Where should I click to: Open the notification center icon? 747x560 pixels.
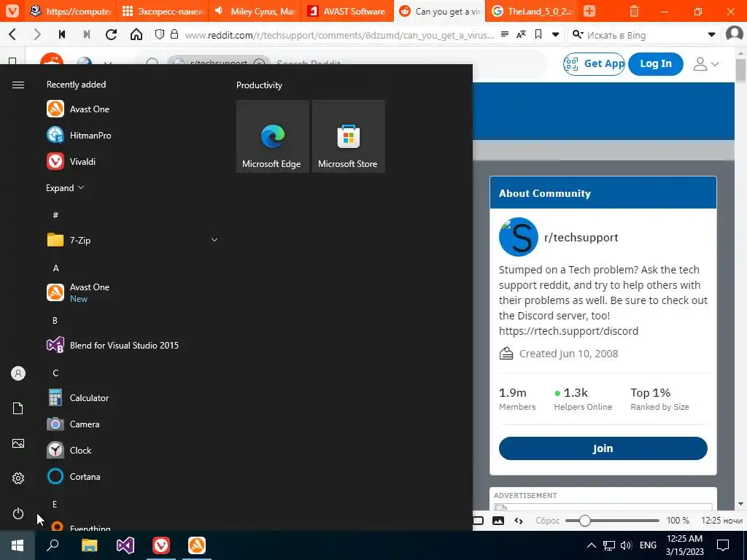(723, 545)
